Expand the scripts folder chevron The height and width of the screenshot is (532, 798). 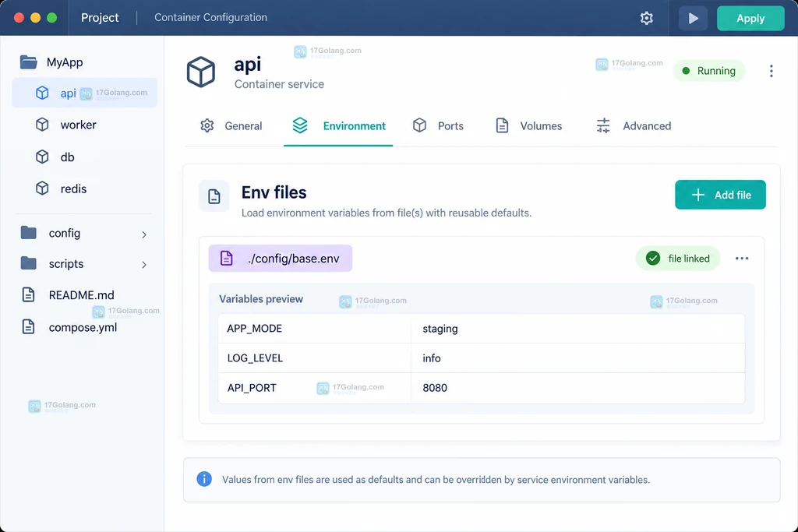144,265
